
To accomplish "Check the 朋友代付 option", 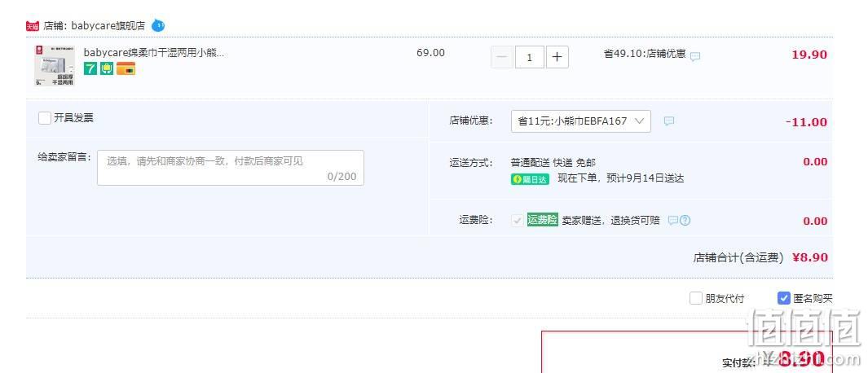I will tap(696, 298).
